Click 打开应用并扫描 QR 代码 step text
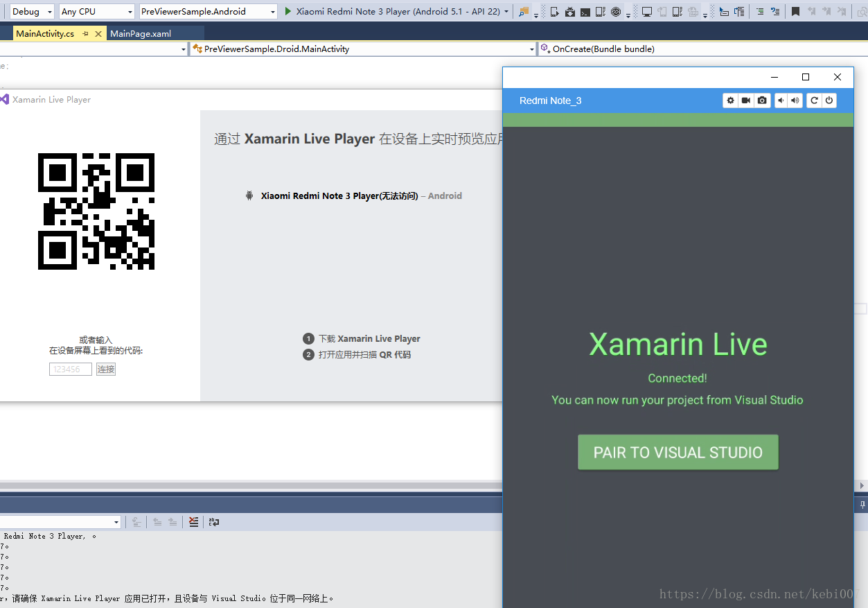 point(364,354)
